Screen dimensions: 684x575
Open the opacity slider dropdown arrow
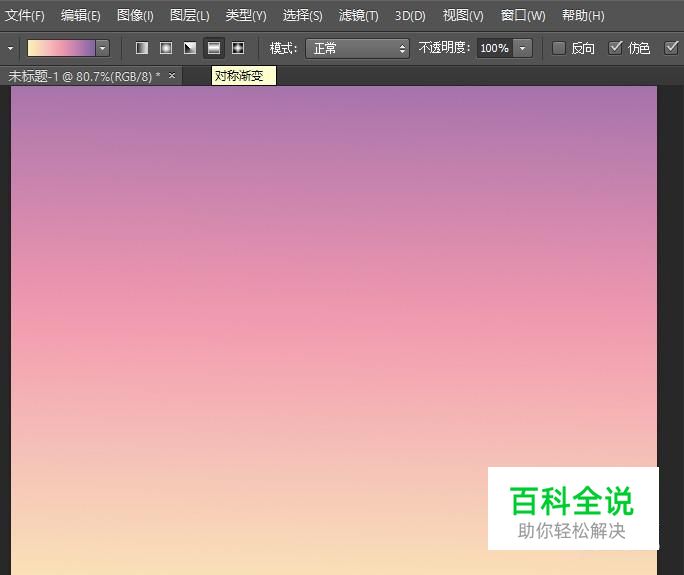pos(523,48)
